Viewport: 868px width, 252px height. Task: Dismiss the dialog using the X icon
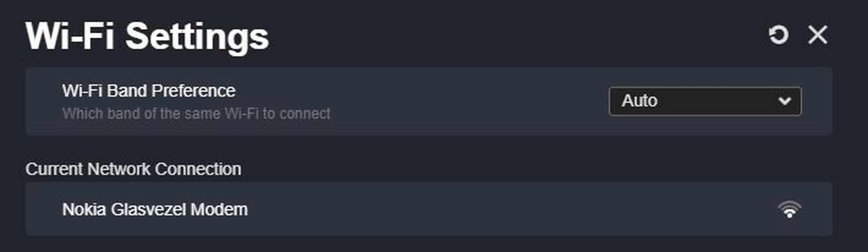coord(818,35)
